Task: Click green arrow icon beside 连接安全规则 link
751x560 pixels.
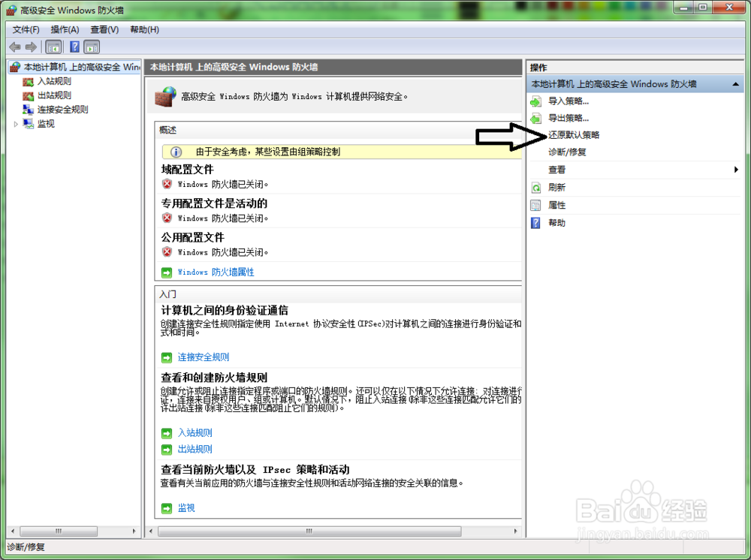Action: [x=167, y=357]
